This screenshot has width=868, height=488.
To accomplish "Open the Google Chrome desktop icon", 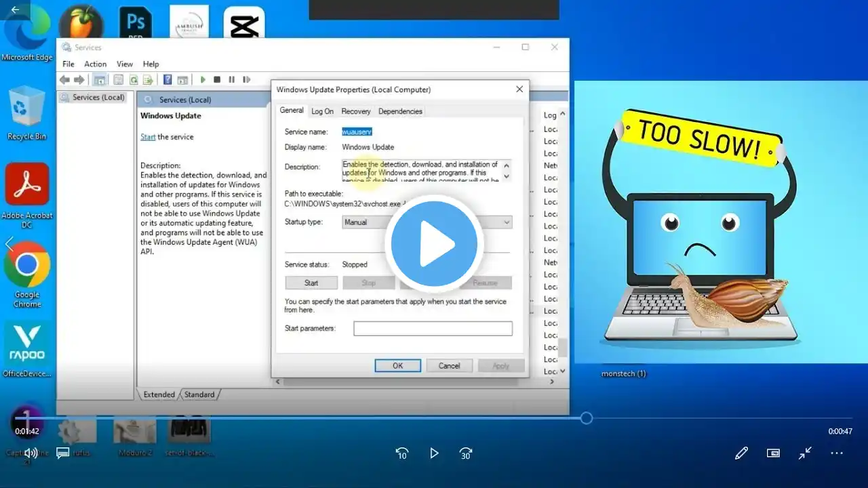I will (x=27, y=274).
